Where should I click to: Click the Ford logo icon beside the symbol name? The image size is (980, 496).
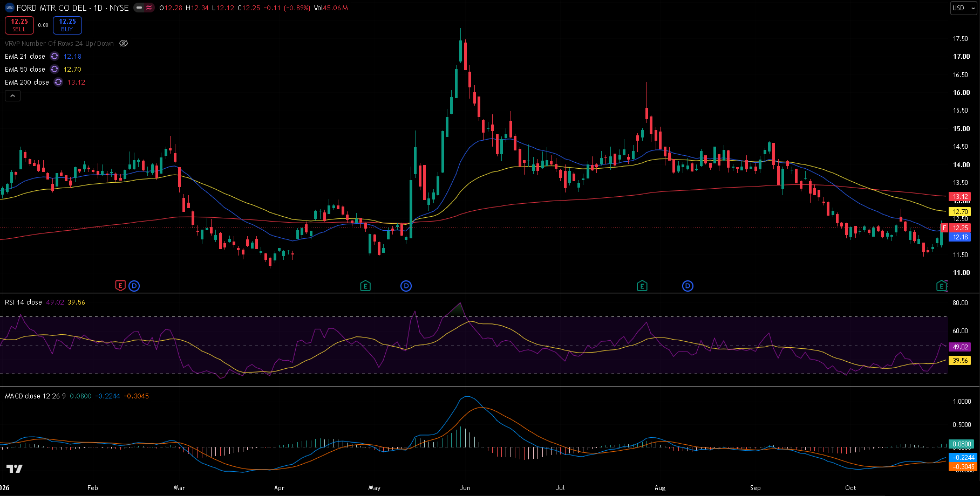pyautogui.click(x=9, y=8)
